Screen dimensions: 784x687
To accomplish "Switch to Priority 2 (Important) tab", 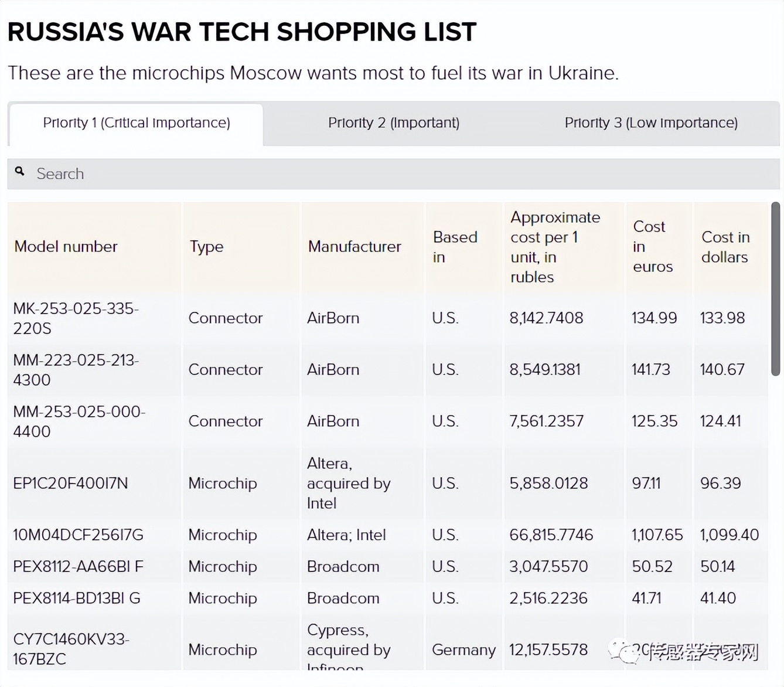I will [393, 123].
